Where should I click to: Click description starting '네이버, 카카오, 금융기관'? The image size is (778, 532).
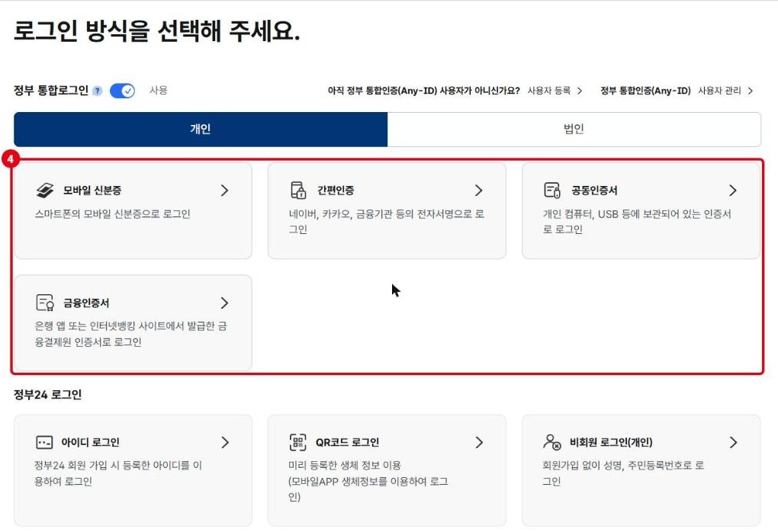[387, 222]
